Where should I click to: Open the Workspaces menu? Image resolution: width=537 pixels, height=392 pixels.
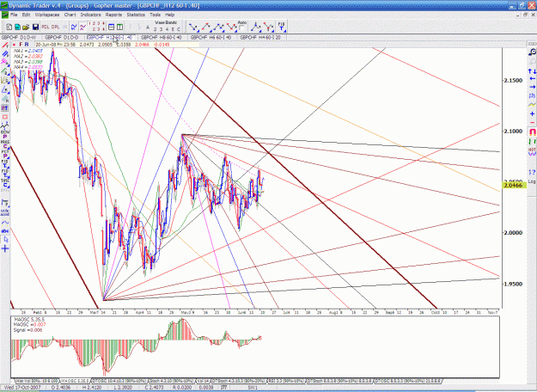click(x=47, y=15)
